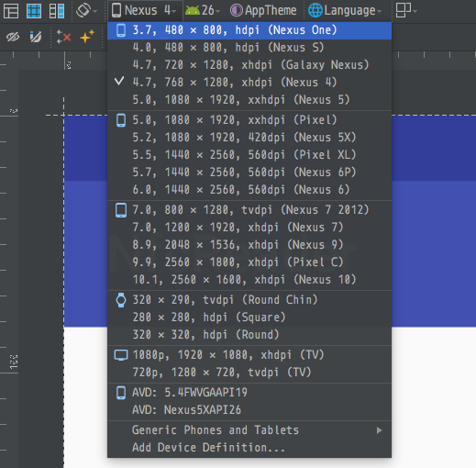Viewport: 476px width, 468px height.
Task: Open the Language dropdown
Action: coord(345,11)
